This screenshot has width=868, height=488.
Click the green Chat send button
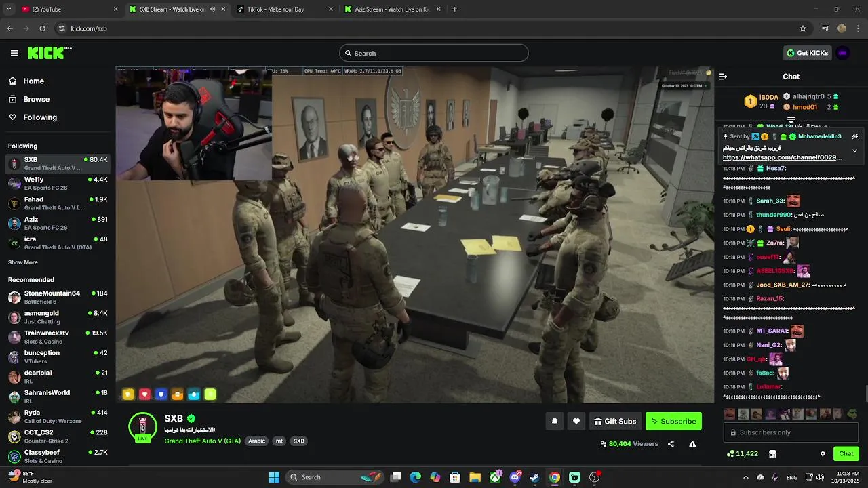click(x=846, y=453)
